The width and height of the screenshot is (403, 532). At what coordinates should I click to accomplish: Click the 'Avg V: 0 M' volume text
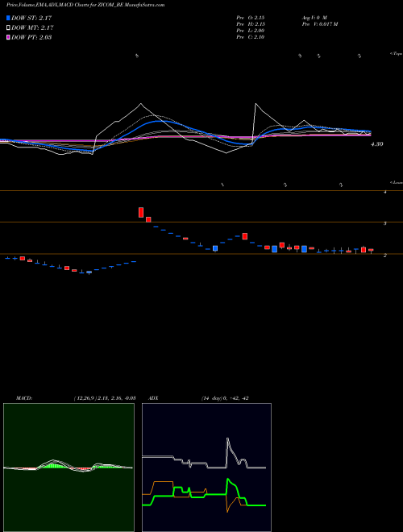[x=314, y=17]
